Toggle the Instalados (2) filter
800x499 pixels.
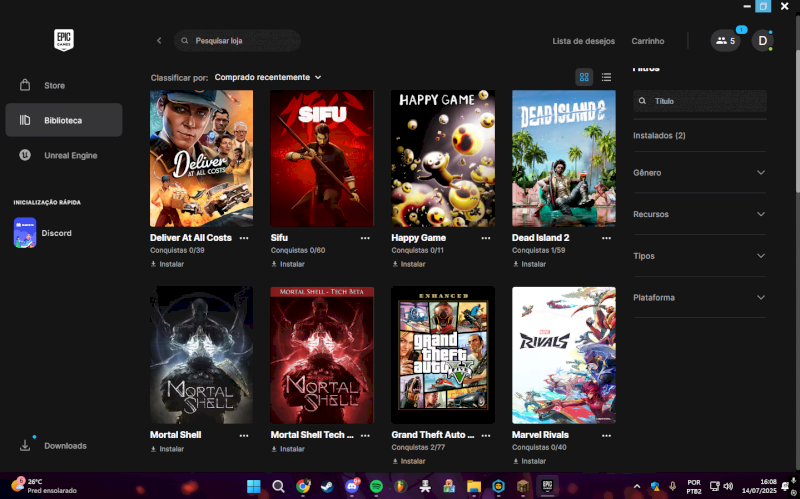click(659, 135)
